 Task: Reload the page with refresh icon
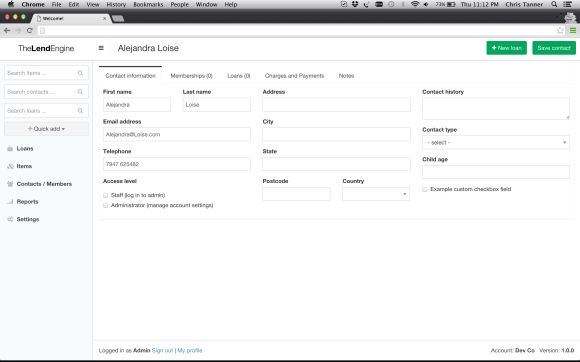(30, 30)
